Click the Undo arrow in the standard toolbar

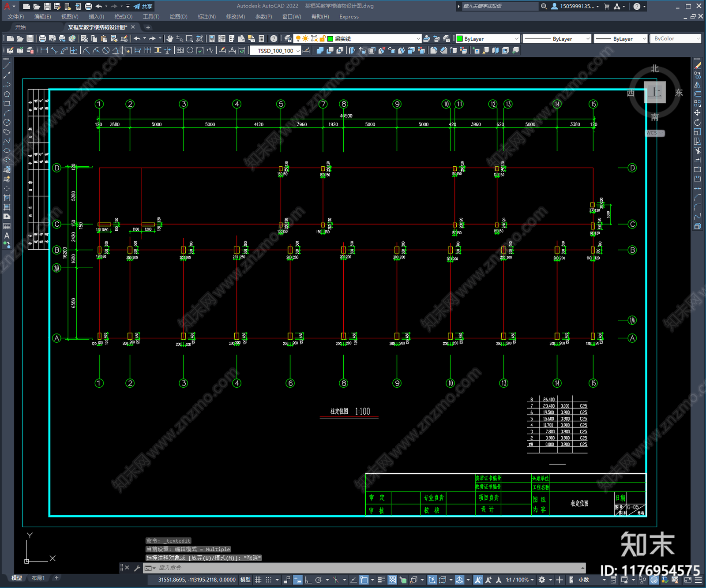click(x=137, y=39)
